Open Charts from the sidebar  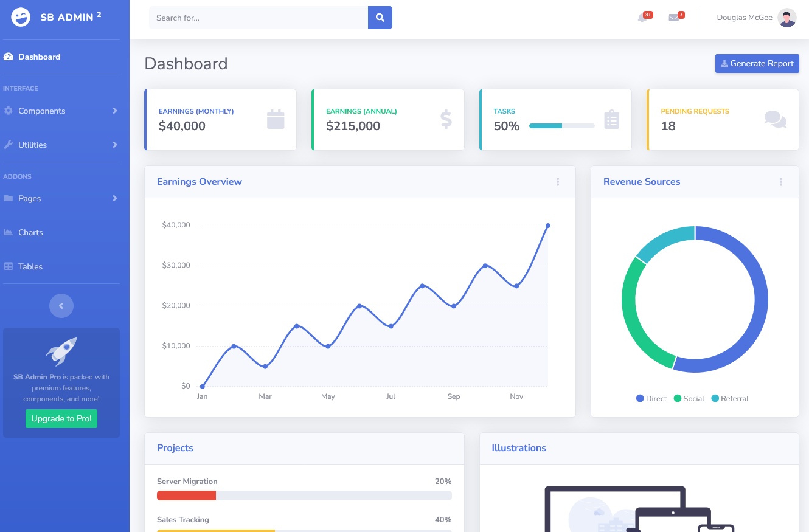coord(61,232)
